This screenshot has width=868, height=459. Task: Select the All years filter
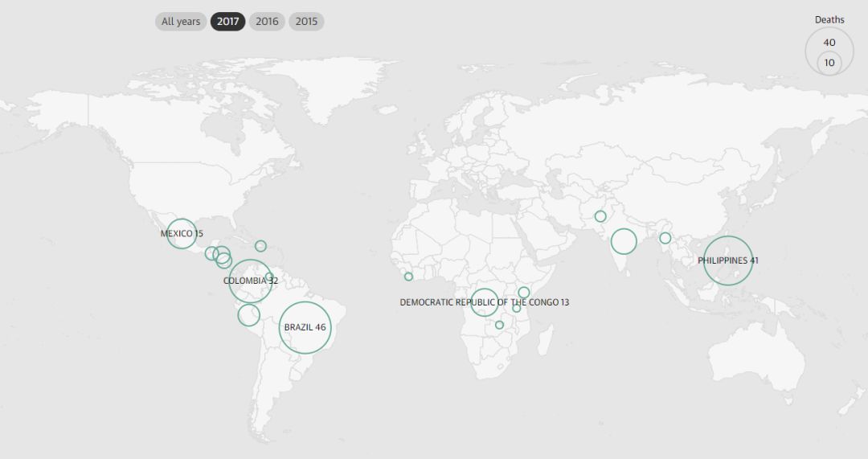tap(181, 22)
